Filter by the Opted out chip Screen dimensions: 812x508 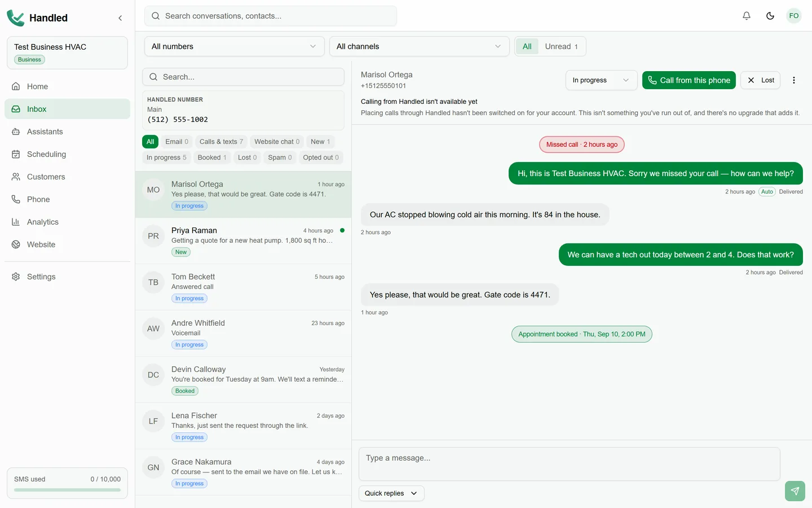pyautogui.click(x=321, y=157)
